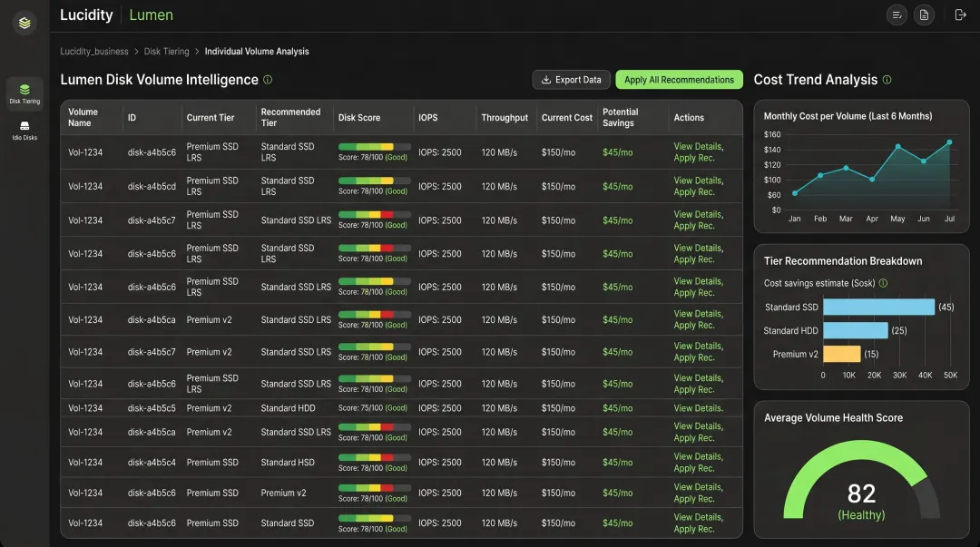Image resolution: width=980 pixels, height=547 pixels.
Task: Sort by Throughput column header
Action: pos(505,118)
